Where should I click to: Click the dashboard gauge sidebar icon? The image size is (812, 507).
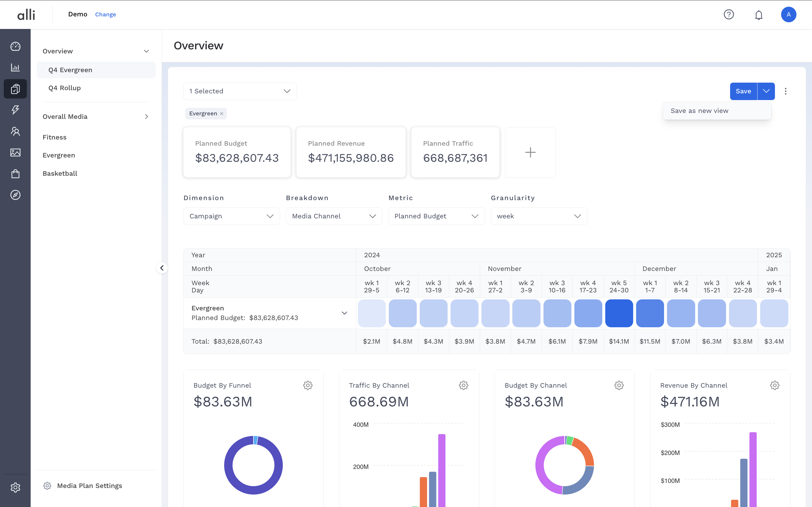point(15,46)
